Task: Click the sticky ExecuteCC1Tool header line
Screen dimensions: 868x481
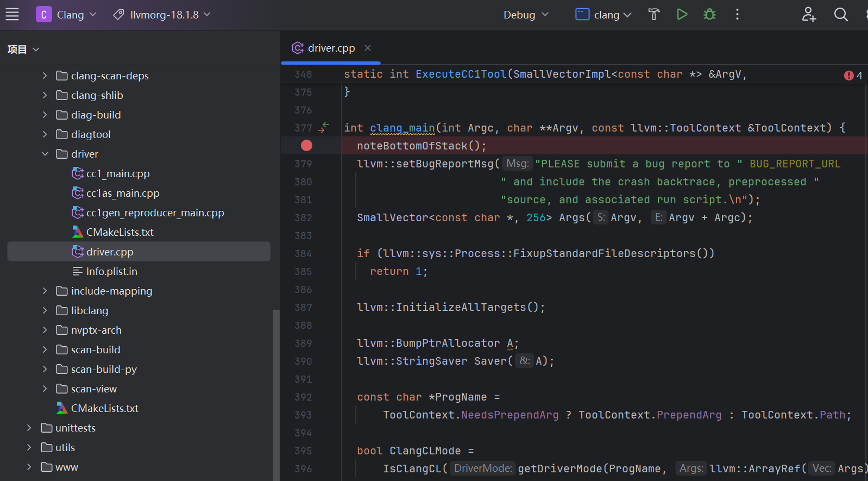Action: tap(545, 74)
